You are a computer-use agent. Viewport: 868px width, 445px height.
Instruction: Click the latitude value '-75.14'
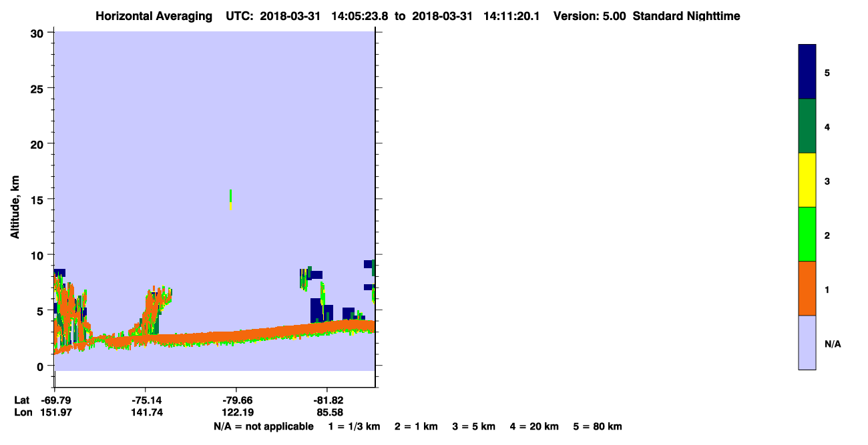click(x=146, y=400)
